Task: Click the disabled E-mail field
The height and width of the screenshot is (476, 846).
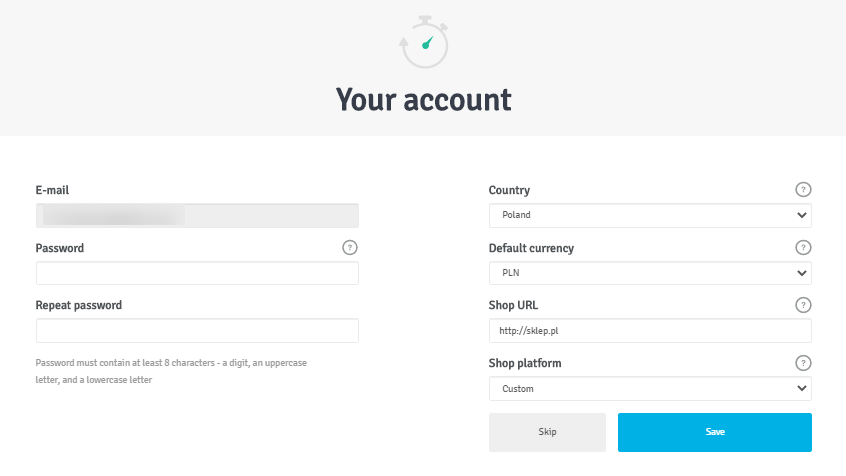Action: 197,215
